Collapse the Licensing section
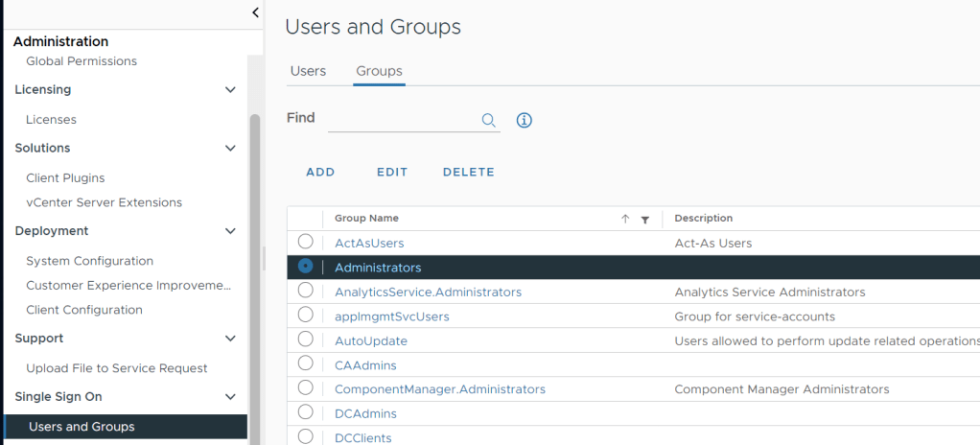 [x=230, y=90]
